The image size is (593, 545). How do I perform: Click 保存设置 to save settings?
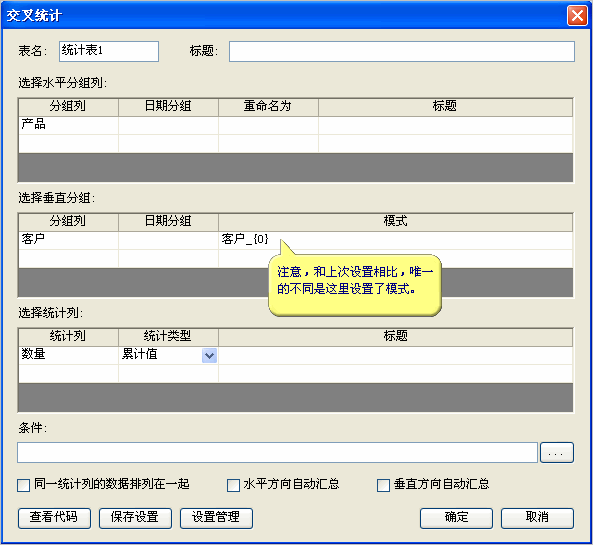[x=135, y=518]
